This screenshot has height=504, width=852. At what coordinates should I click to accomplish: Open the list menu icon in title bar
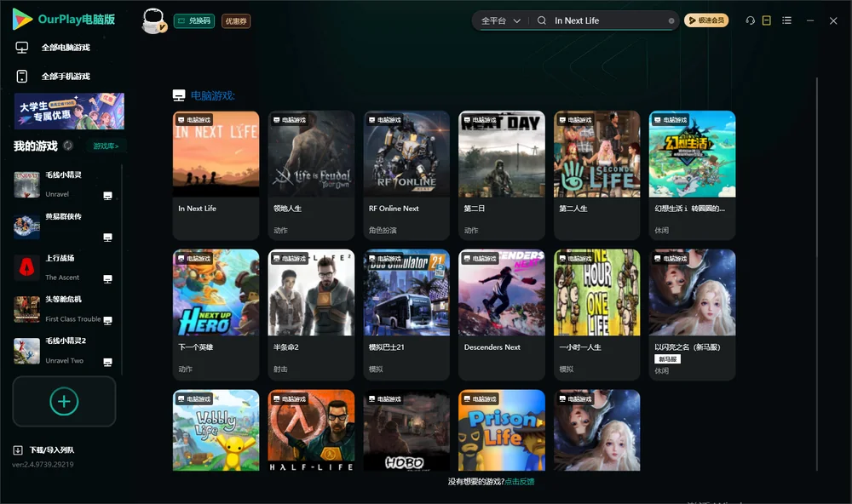coord(786,20)
